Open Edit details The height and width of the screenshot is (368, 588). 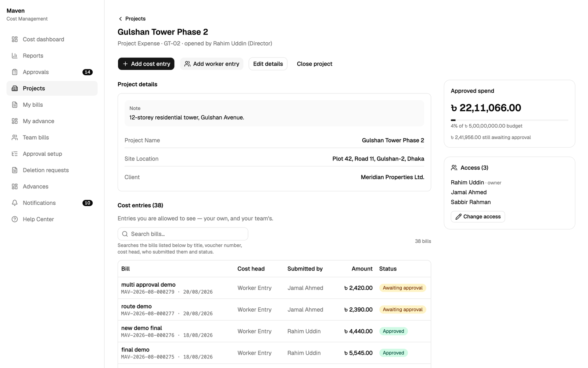point(268,64)
